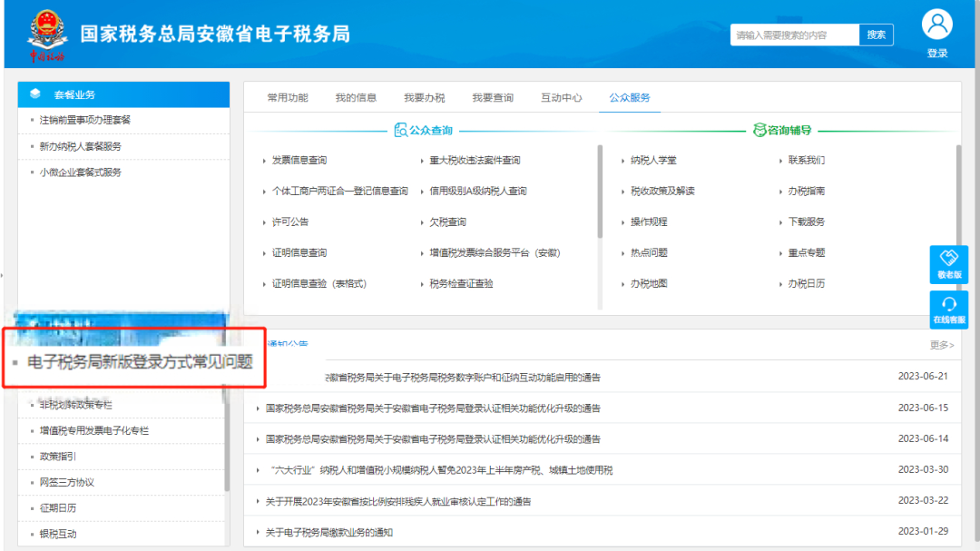Open 个体工商户两证合一登记信息查询
Viewport: 980px width, 551px height.
pyautogui.click(x=340, y=192)
